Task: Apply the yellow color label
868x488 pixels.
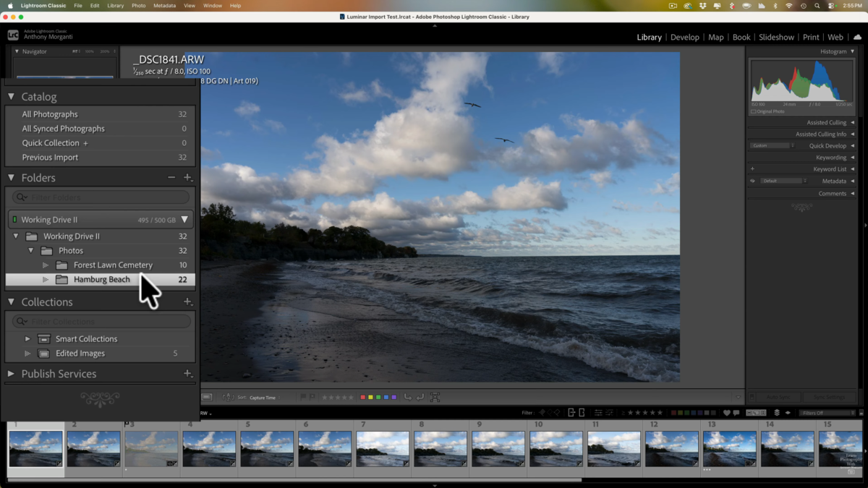Action: coord(370,398)
